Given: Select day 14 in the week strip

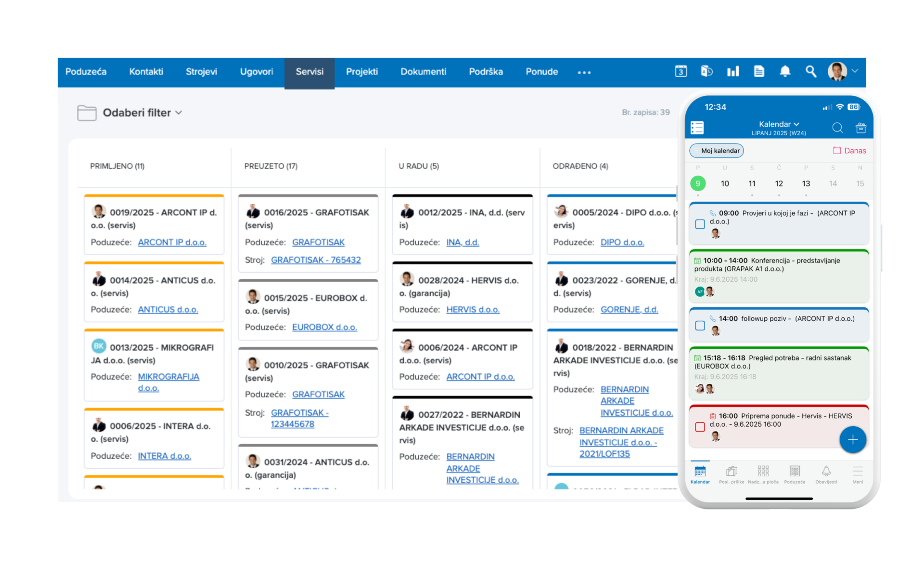Looking at the screenshot, I should pyautogui.click(x=833, y=184).
